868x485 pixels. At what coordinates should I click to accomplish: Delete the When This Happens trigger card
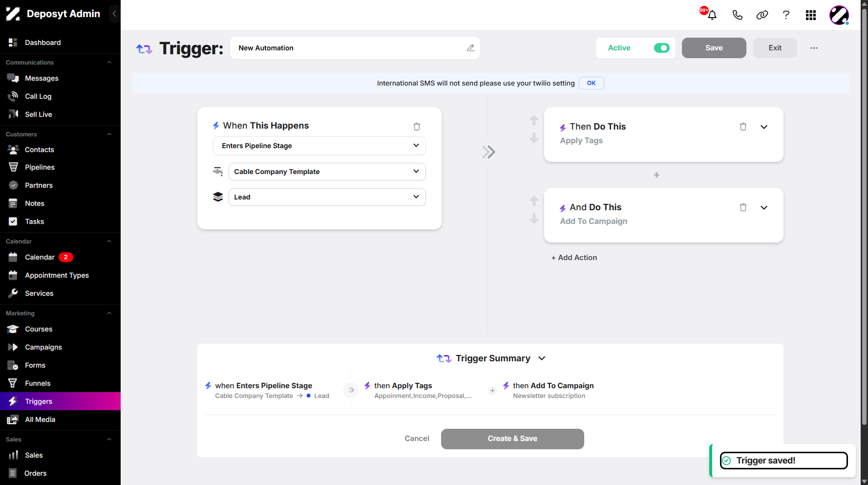click(417, 127)
